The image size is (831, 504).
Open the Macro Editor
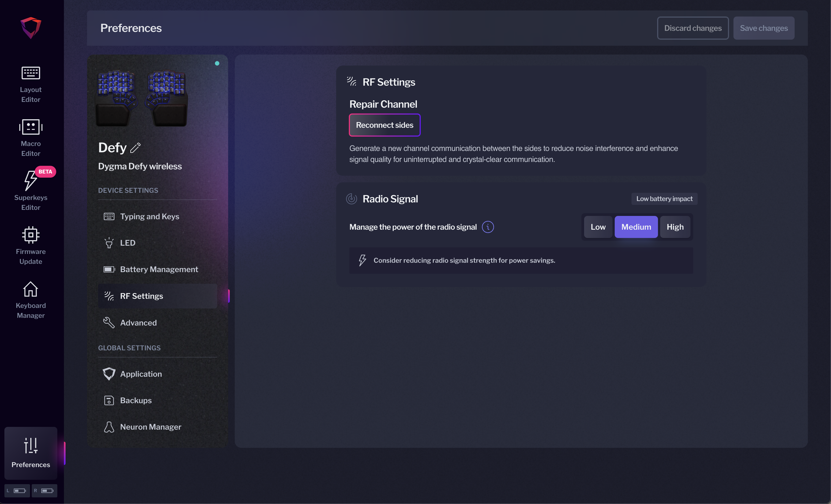(31, 138)
